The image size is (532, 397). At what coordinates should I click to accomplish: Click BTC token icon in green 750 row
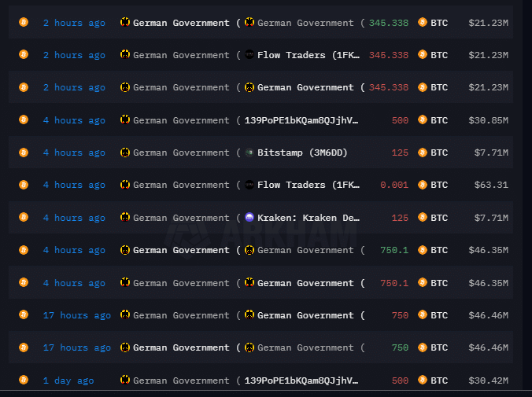click(x=423, y=347)
